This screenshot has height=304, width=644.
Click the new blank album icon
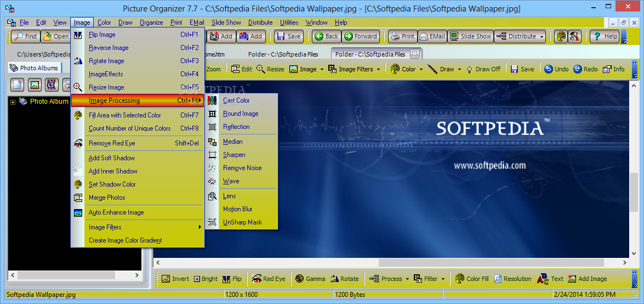[x=17, y=85]
